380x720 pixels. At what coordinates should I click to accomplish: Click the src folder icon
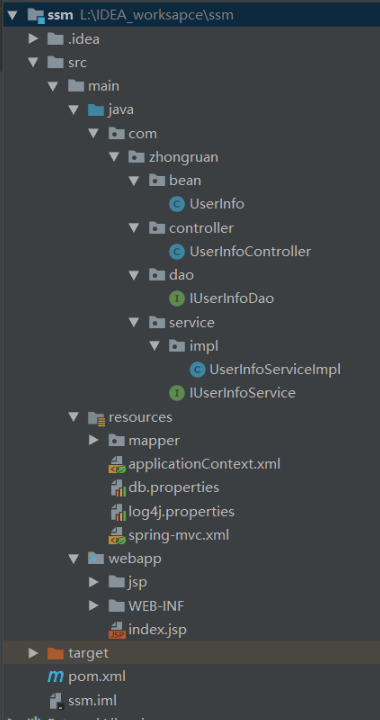(55, 62)
